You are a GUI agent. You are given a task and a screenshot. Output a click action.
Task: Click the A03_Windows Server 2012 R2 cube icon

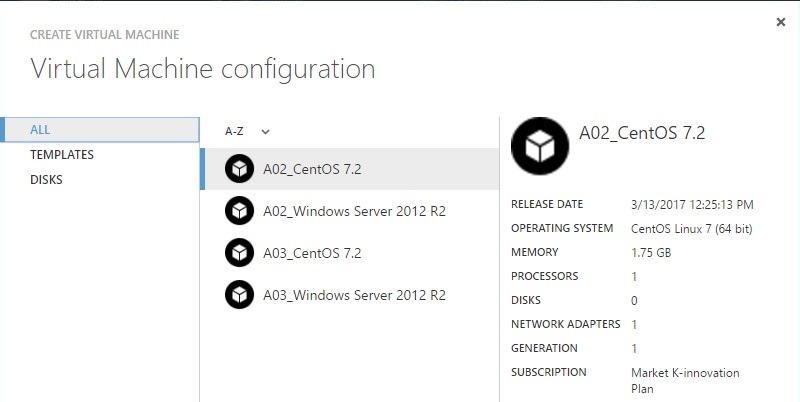pyautogui.click(x=239, y=295)
